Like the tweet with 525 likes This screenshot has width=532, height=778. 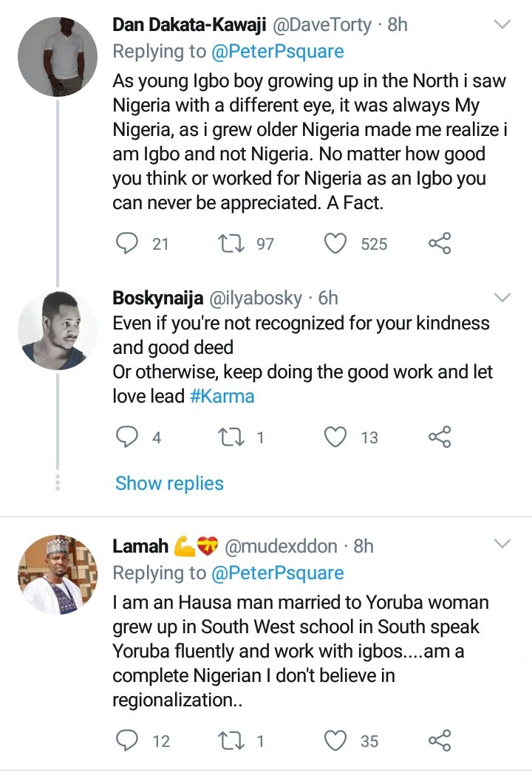point(336,243)
